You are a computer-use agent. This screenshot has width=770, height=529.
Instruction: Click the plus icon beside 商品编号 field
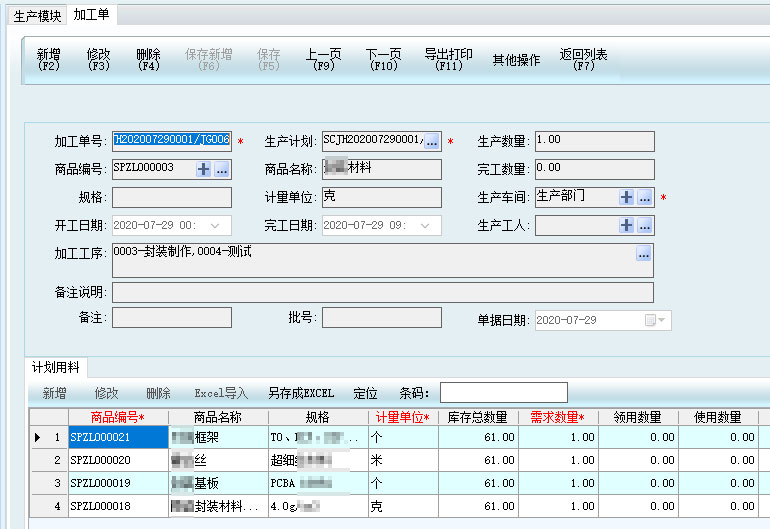pos(203,169)
